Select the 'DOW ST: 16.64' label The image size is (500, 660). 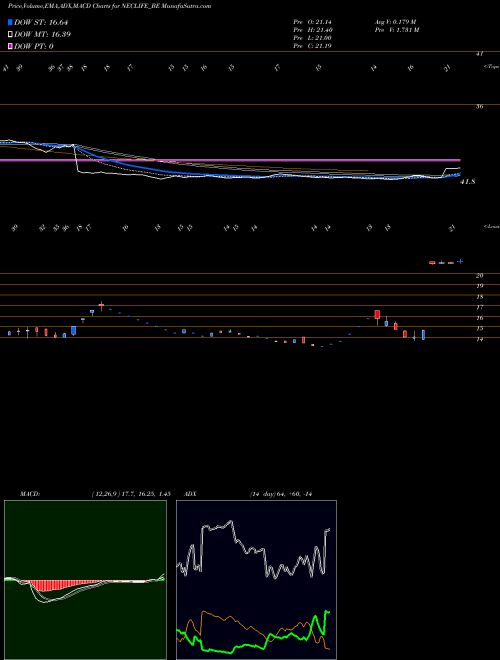(x=41, y=23)
